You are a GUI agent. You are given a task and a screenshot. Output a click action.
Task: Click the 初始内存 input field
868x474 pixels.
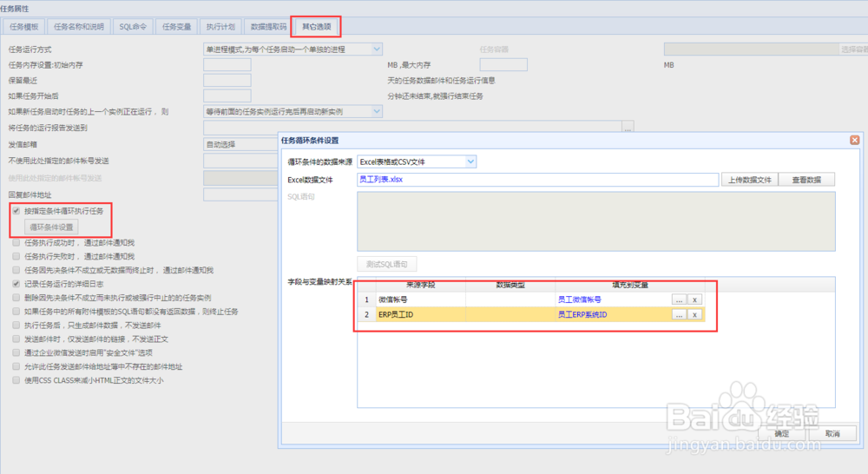[x=227, y=65]
